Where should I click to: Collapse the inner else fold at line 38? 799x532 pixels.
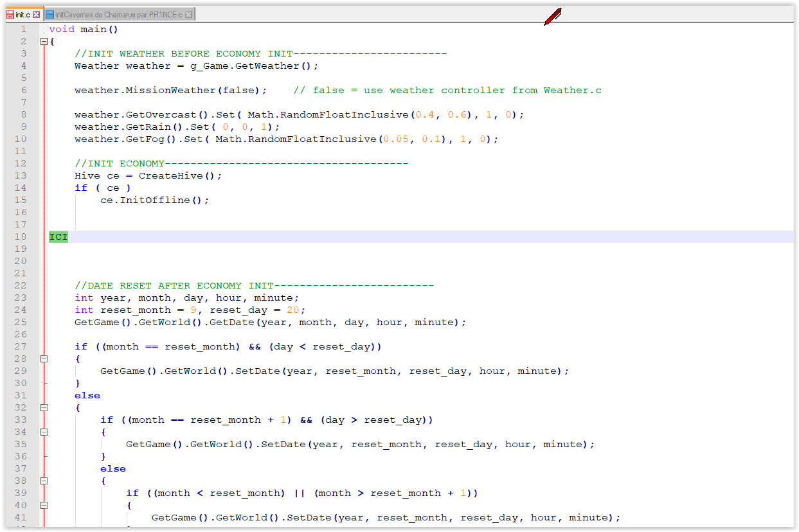tap(43, 481)
